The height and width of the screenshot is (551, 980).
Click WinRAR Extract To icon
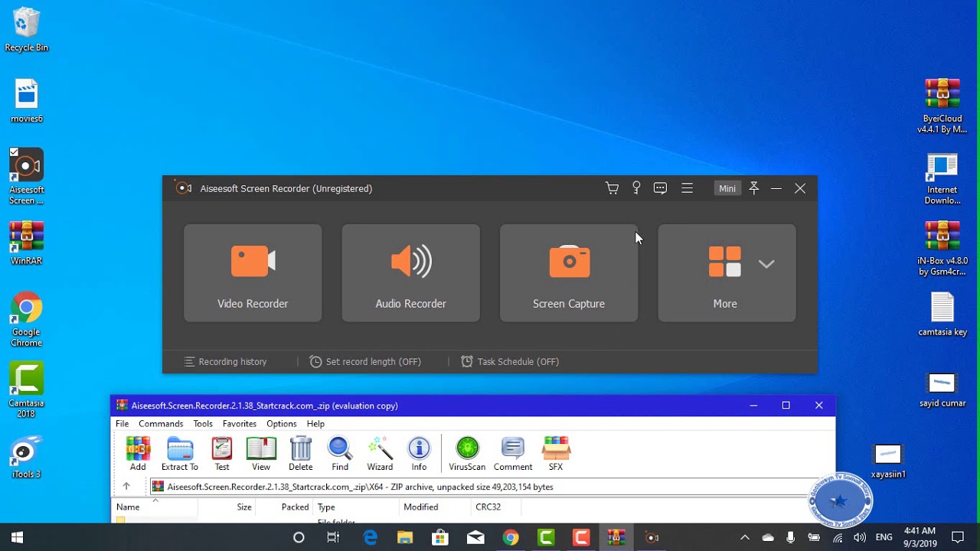tap(180, 454)
